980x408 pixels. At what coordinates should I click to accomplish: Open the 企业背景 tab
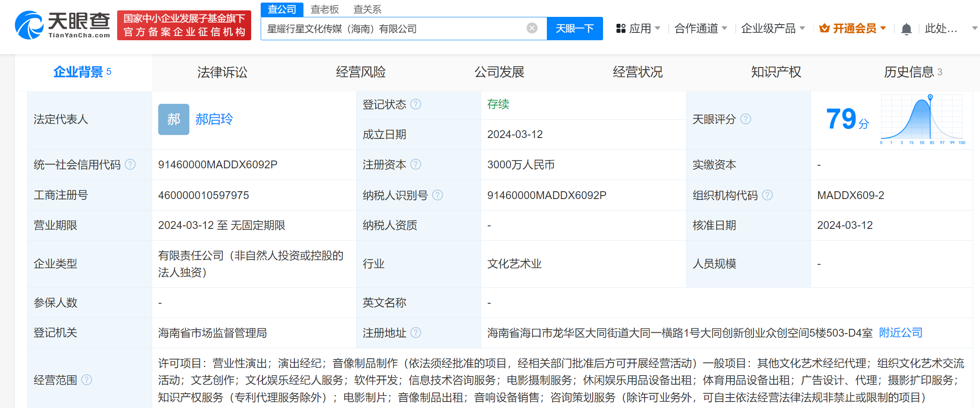(83, 72)
